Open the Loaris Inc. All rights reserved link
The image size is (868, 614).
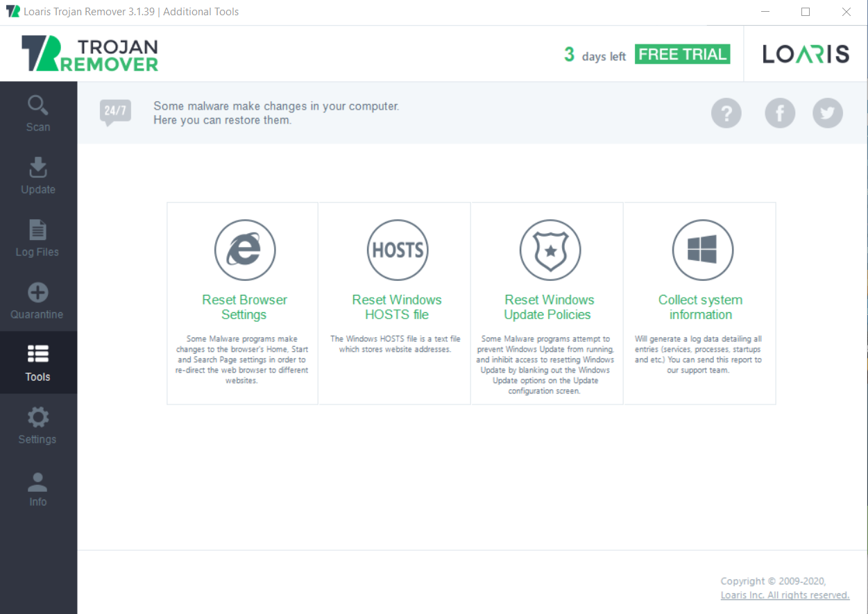(785, 595)
